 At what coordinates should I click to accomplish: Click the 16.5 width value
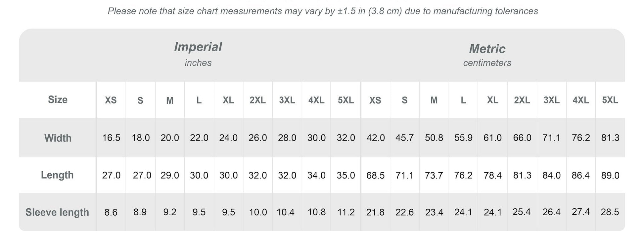pyautogui.click(x=111, y=138)
